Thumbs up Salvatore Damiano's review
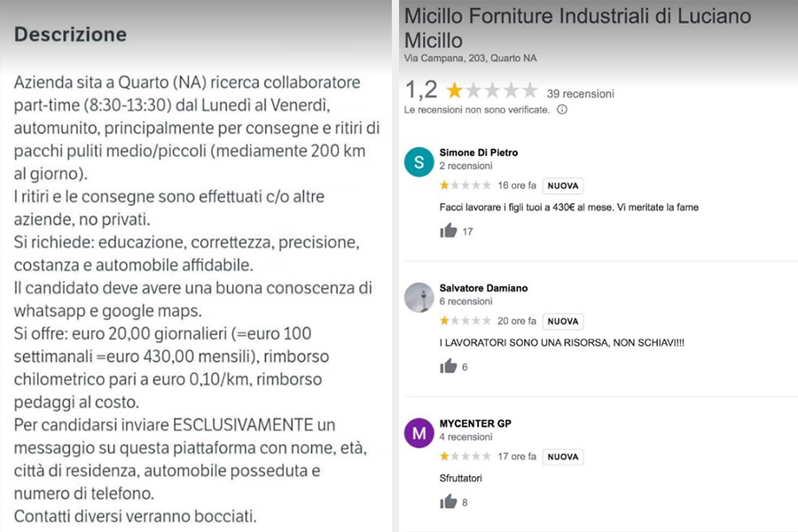The image size is (798, 532). pos(450,367)
